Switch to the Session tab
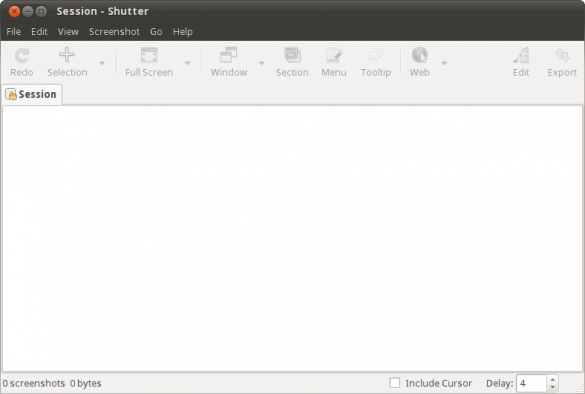Screen dimensions: 585x394 click(32, 94)
